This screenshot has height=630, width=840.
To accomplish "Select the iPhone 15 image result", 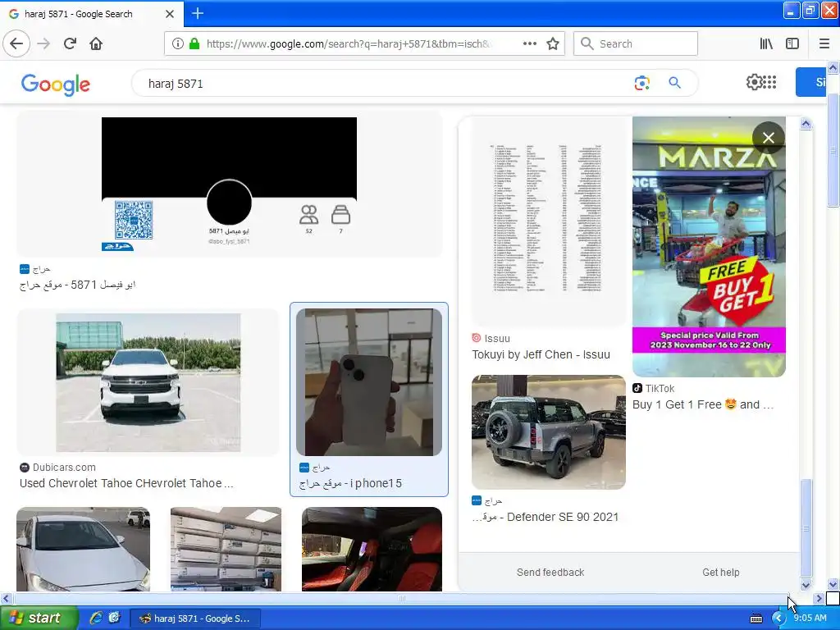I will 369,382.
